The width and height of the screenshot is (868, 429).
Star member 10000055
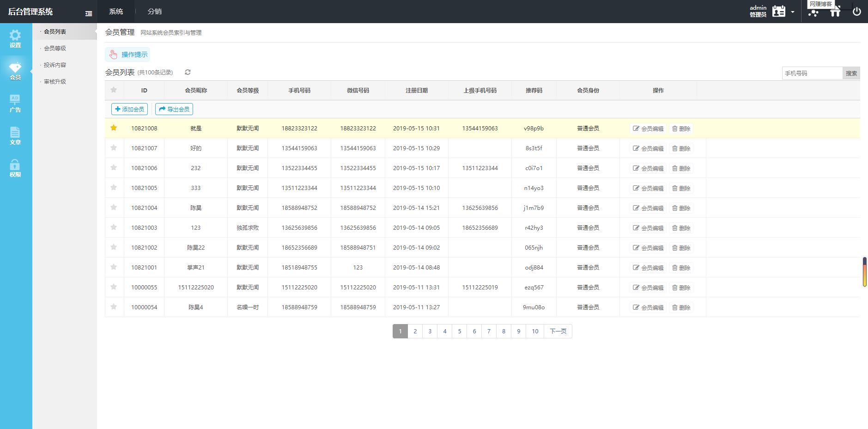pyautogui.click(x=114, y=287)
